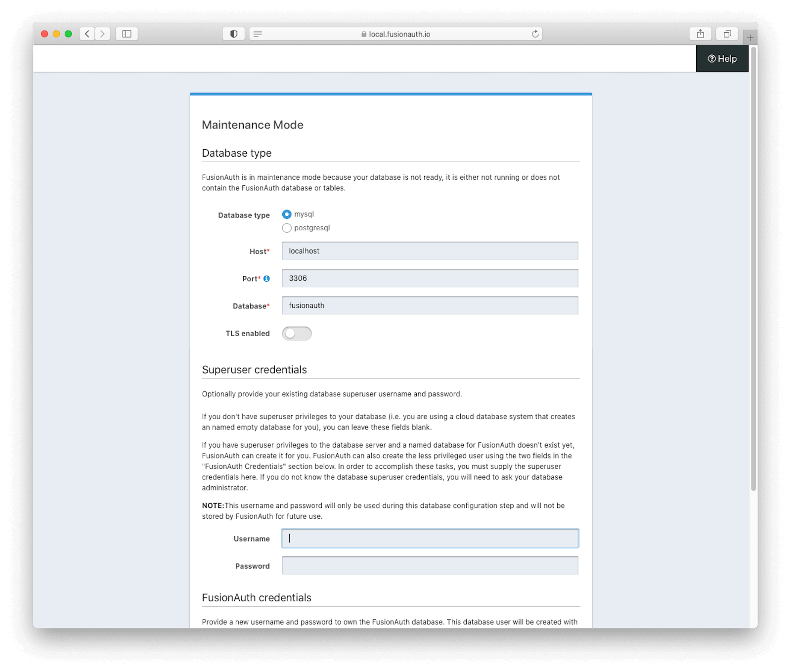
Task: Click the NOTE: text in bold
Action: [213, 505]
